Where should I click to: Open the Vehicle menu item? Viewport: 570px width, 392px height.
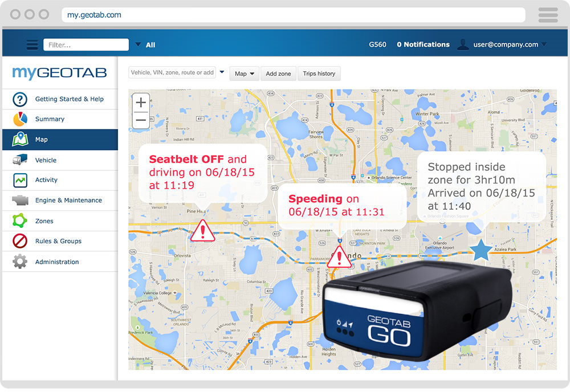(60, 160)
